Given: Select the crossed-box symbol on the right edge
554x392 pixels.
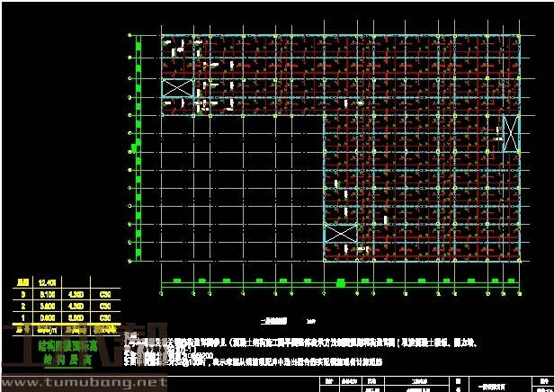Looking at the screenshot, I should [511, 134].
